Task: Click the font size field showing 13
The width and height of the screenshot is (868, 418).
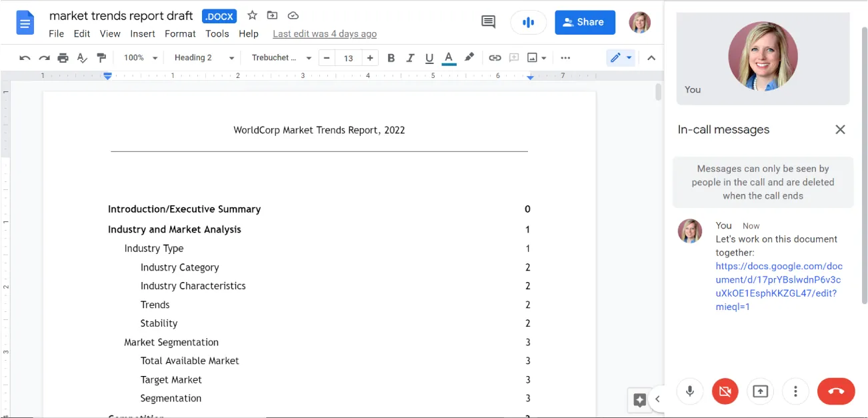Action: click(x=348, y=58)
